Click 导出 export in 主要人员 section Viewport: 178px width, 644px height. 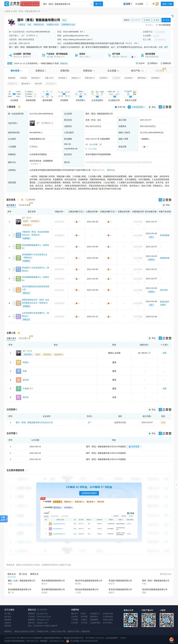click(x=152, y=338)
